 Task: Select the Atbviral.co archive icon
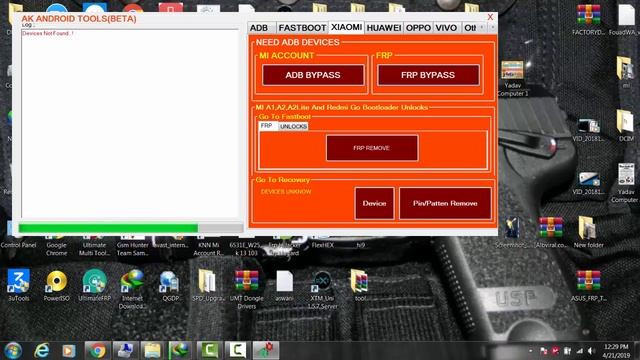tap(551, 232)
